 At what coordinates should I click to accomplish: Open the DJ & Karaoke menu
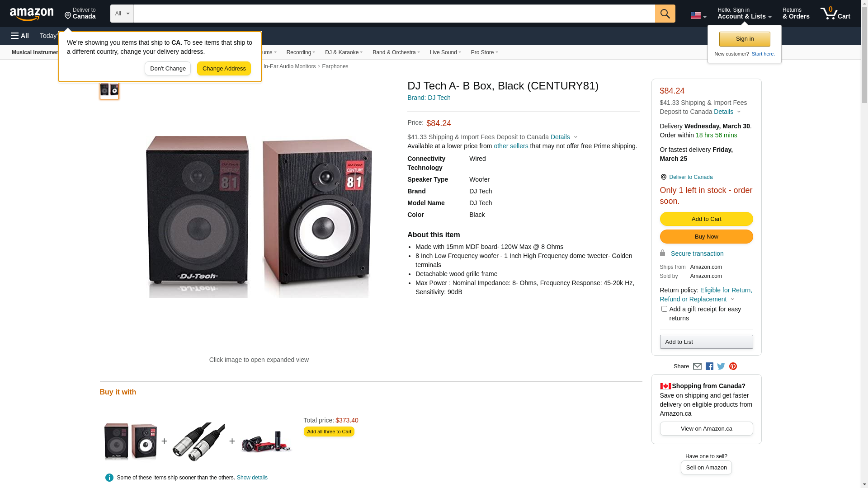tap(344, 52)
